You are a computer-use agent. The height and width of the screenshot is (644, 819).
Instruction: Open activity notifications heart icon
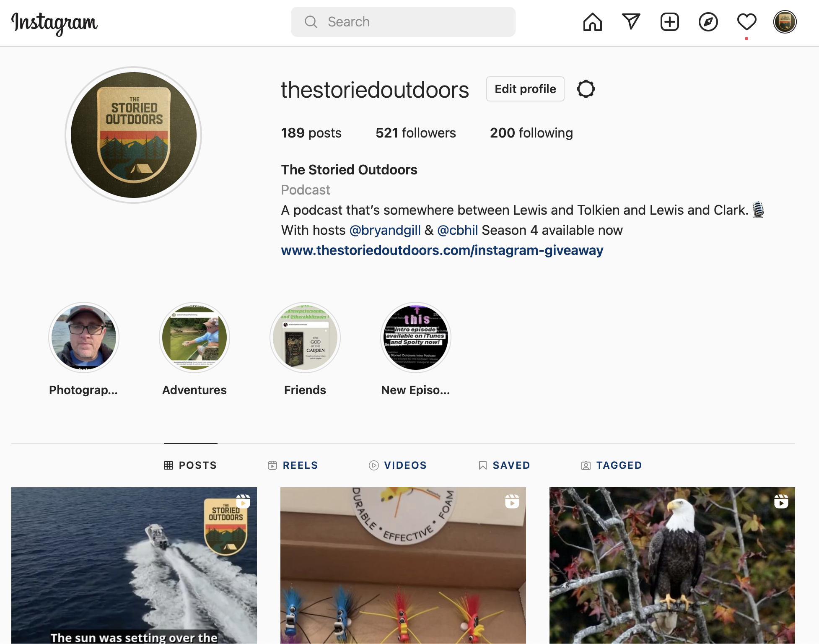(746, 22)
